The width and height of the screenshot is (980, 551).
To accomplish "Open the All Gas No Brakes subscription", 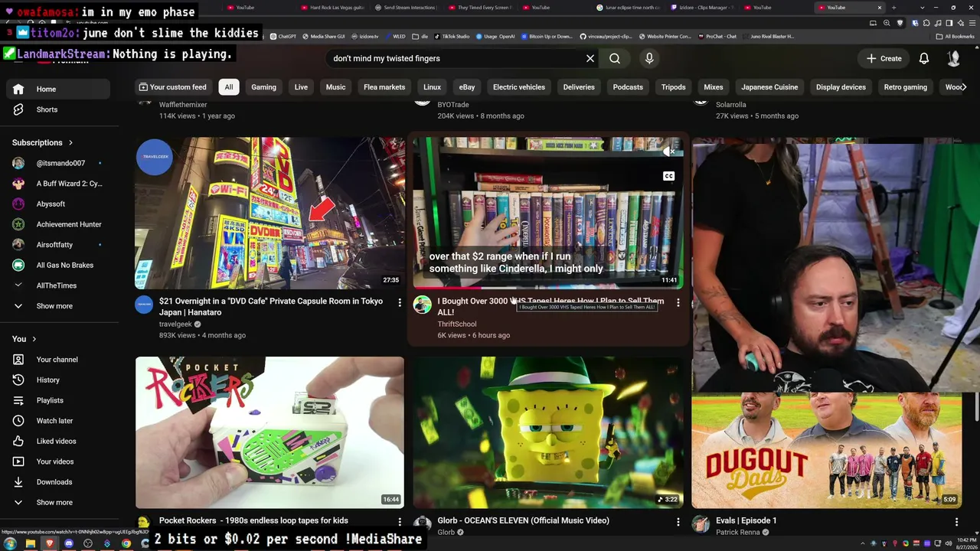I will click(58, 266).
